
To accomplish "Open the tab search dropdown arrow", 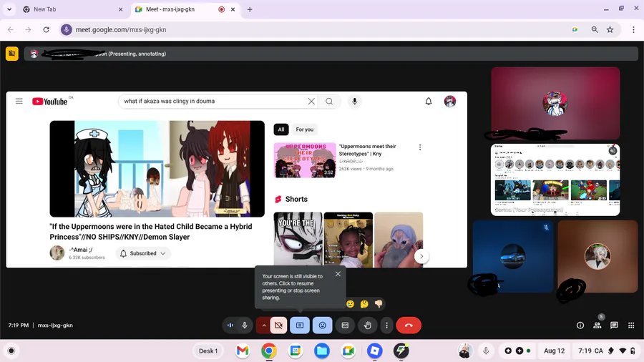I will tap(9, 9).
